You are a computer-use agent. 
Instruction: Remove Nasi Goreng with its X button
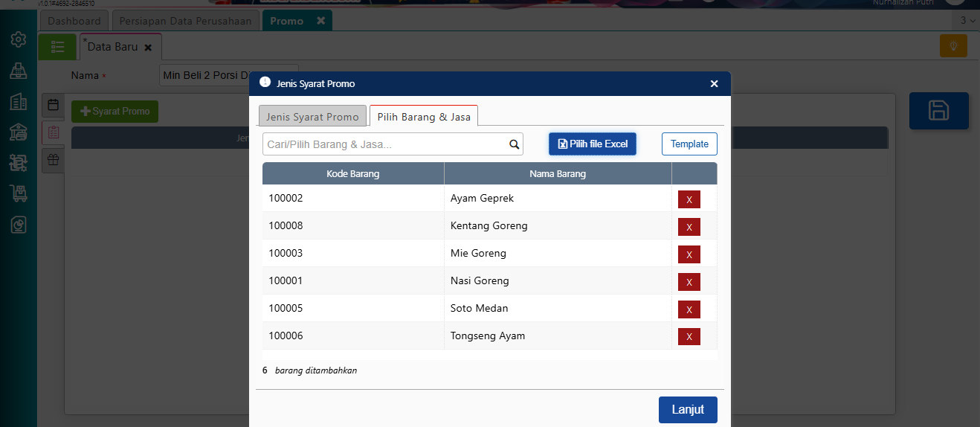click(x=689, y=282)
